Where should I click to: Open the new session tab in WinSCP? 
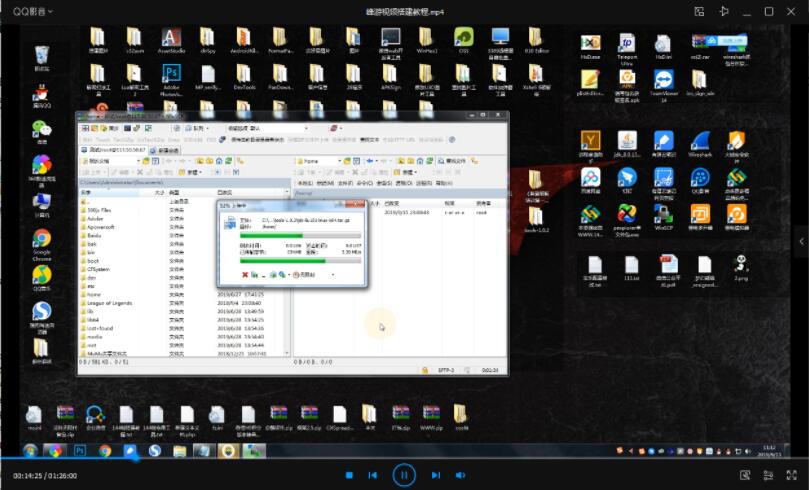(165, 150)
